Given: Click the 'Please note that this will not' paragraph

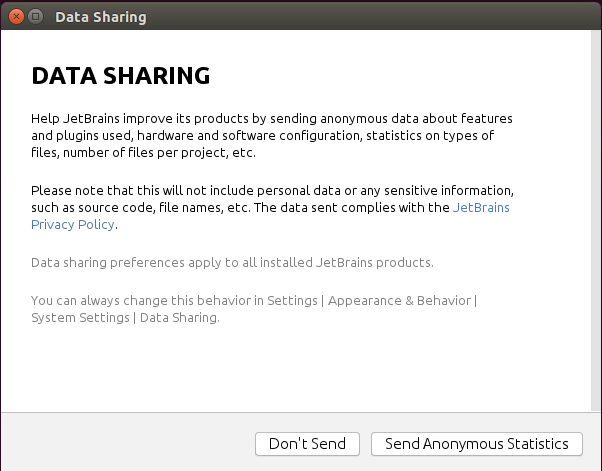Looking at the screenshot, I should [x=272, y=207].
